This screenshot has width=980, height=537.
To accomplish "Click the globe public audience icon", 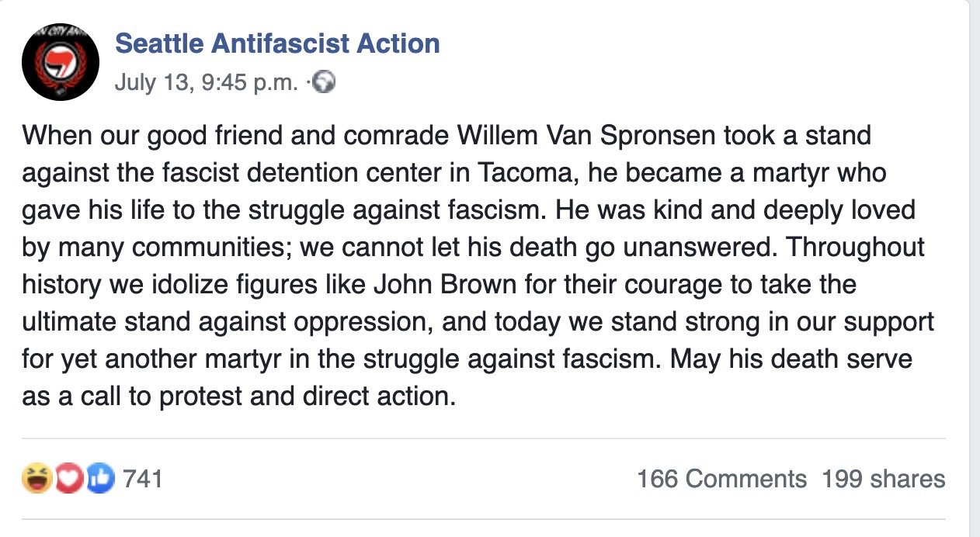I will (x=326, y=83).
